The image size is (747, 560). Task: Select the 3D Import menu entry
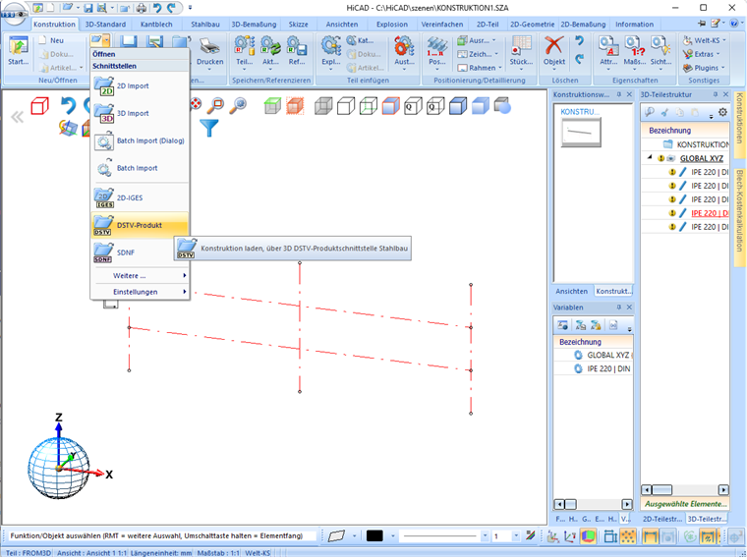pos(140,113)
